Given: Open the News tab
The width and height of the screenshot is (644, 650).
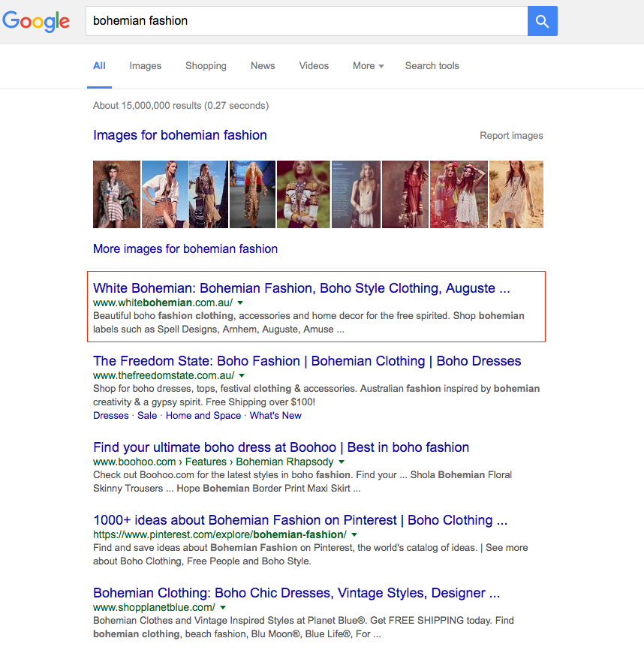Looking at the screenshot, I should [x=263, y=66].
